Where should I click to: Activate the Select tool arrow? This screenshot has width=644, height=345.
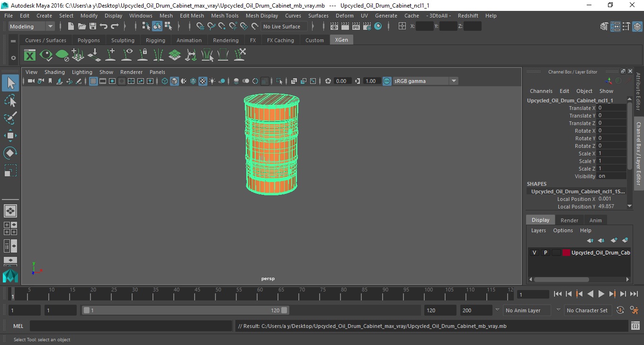coord(10,83)
